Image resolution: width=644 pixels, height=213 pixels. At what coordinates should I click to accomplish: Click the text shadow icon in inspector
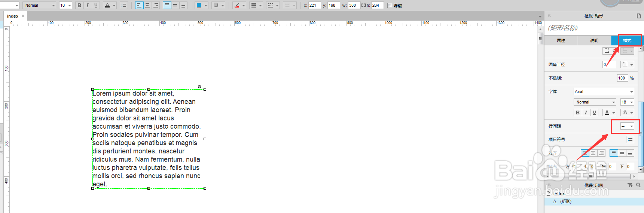click(625, 112)
